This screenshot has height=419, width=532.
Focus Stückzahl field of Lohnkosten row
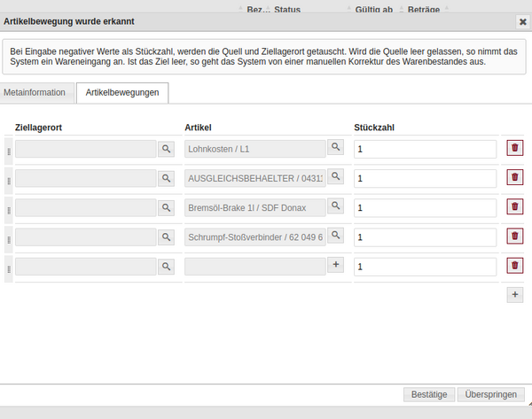pos(425,150)
